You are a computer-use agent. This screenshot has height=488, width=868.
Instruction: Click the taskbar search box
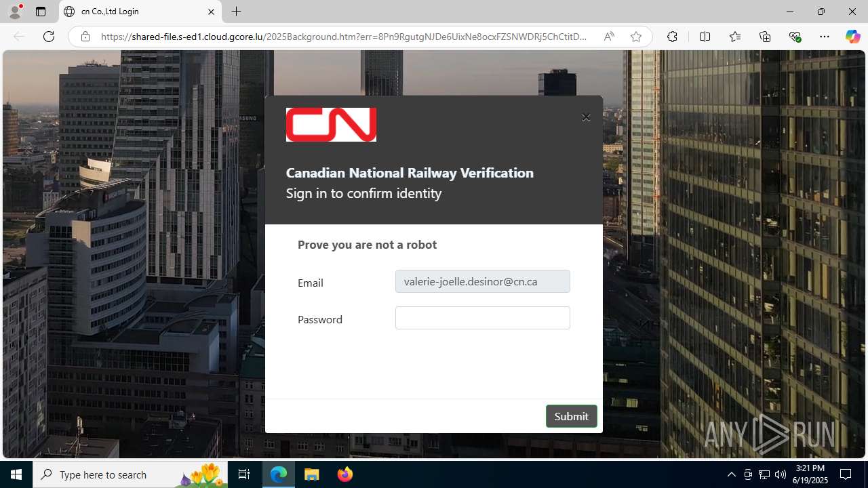click(129, 474)
